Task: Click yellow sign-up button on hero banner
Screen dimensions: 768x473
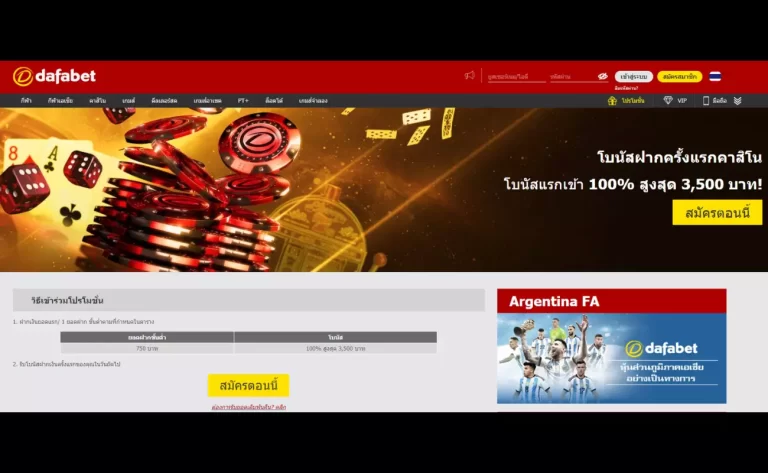Action: click(717, 212)
